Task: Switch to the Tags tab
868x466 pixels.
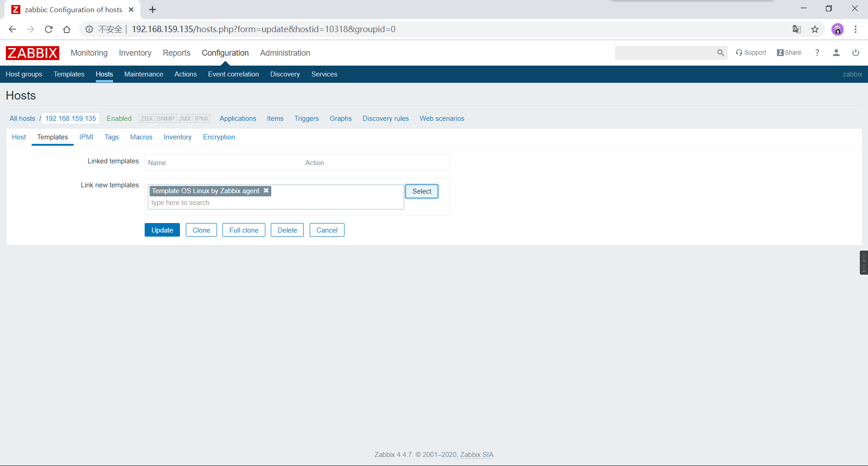Action: 112,137
